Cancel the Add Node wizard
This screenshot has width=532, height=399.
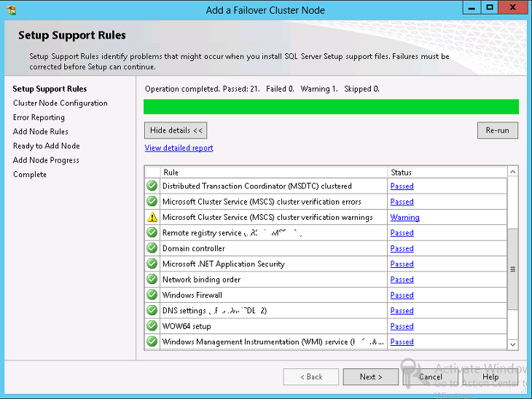431,377
